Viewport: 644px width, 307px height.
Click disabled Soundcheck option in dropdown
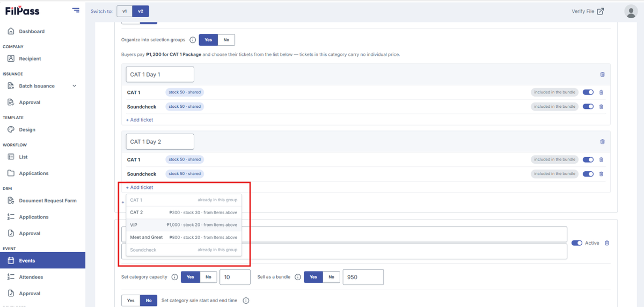pyautogui.click(x=184, y=250)
